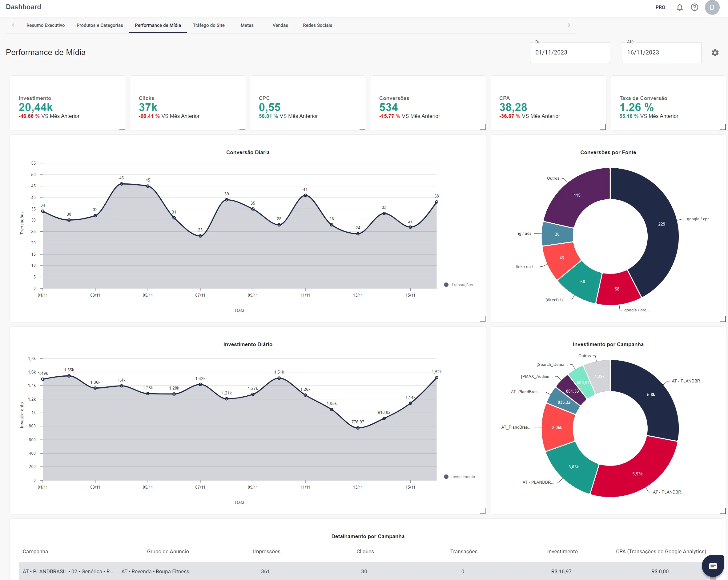
Task: Toggle Transações series in chart legend
Action: (458, 285)
